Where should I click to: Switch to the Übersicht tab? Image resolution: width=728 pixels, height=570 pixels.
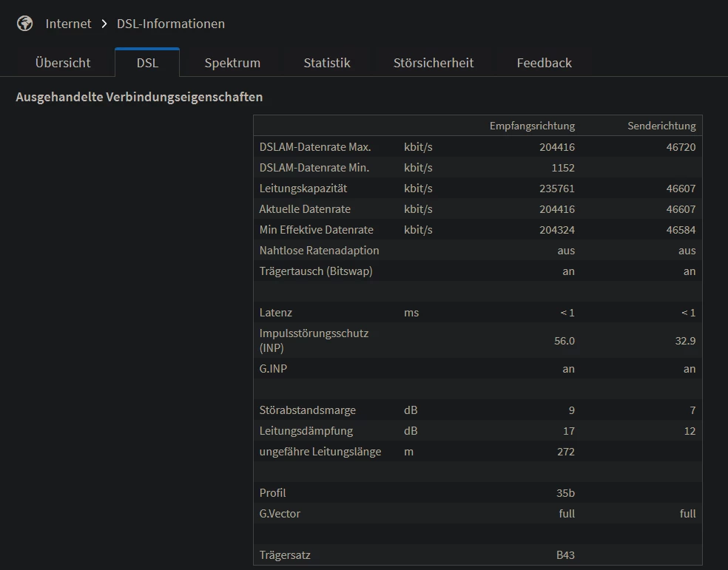click(63, 63)
